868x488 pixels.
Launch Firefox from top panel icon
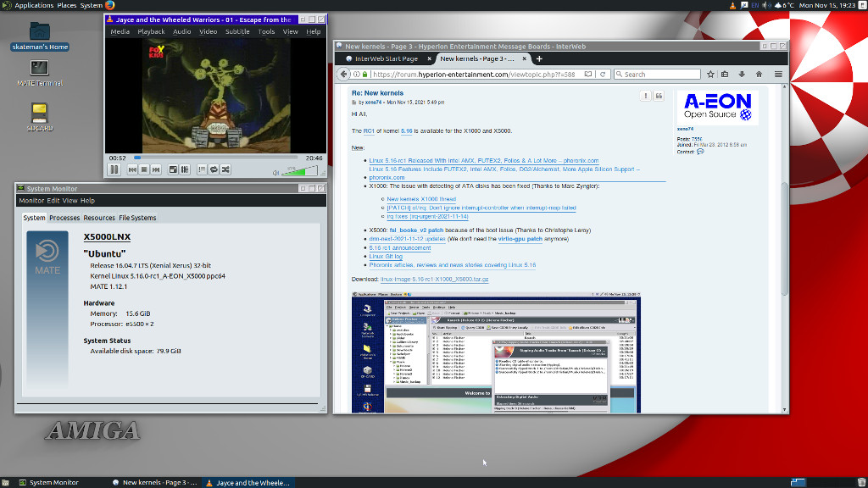tap(110, 6)
